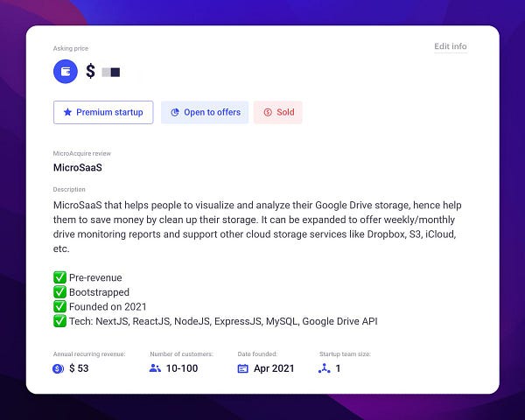Click the 10-100 customers value
This screenshot has width=525, height=420.
click(x=182, y=368)
